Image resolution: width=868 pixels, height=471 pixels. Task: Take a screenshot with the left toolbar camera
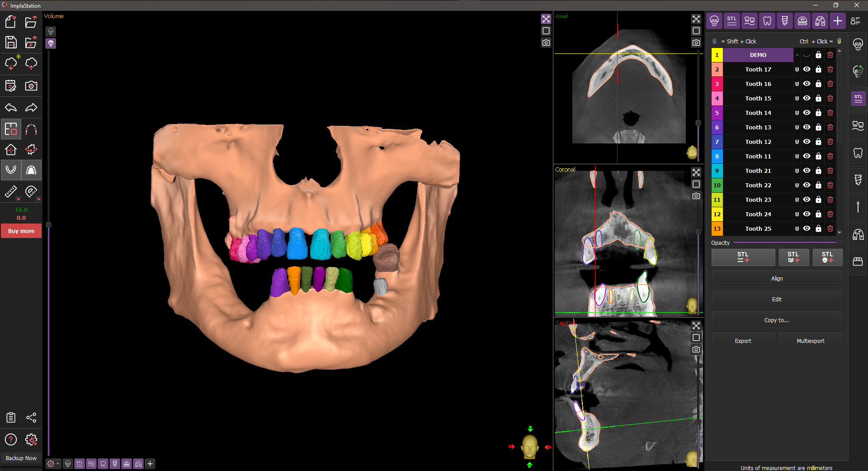tap(31, 86)
